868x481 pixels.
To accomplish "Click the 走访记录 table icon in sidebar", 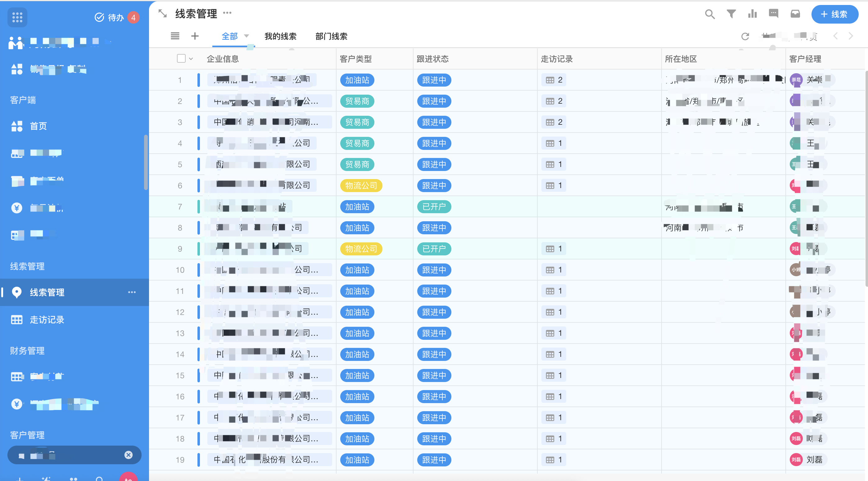I will coord(16,320).
